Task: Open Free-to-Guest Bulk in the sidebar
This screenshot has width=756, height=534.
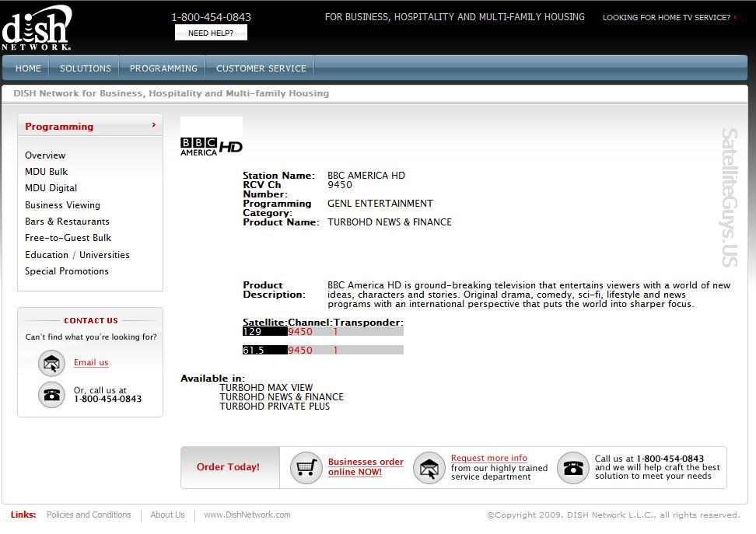Action: 68,238
